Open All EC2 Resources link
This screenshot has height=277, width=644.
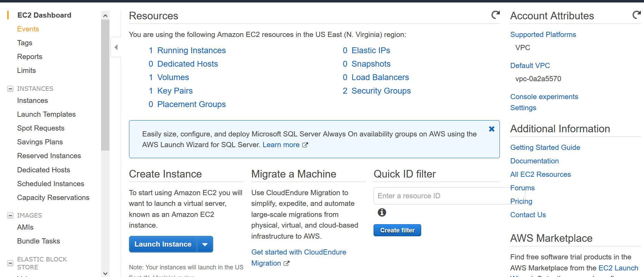point(541,174)
